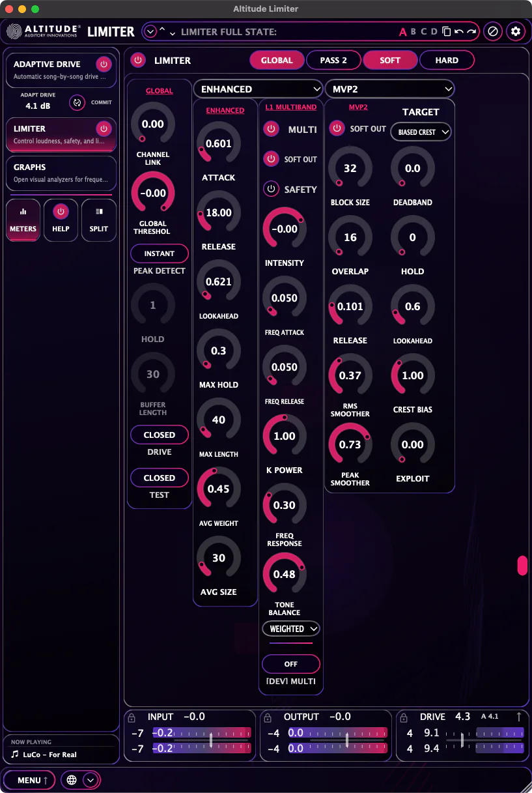This screenshot has height=793, width=532.
Task: Open the METERS view
Action: coord(23,220)
